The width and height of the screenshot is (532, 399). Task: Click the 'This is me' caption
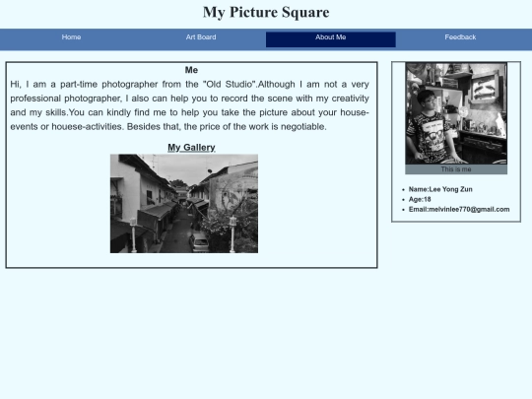tap(456, 169)
